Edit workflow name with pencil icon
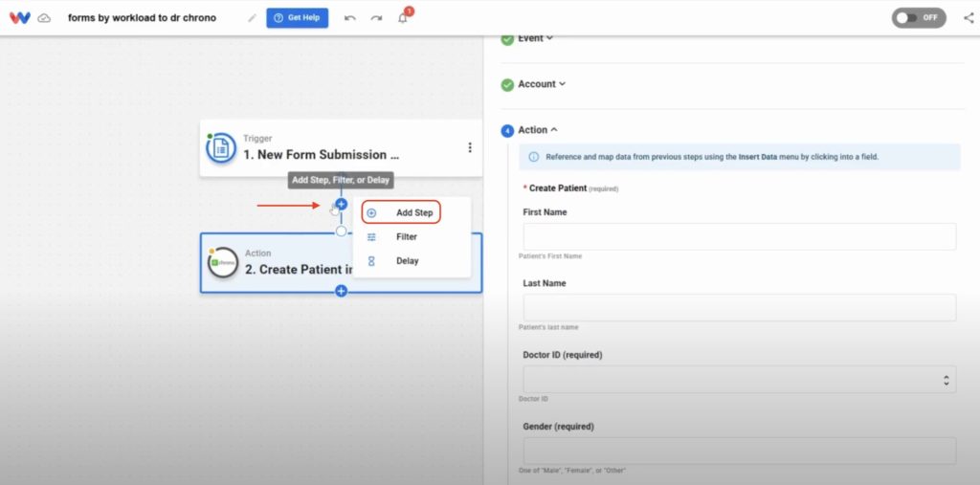Screen dimensions: 980x485 (252, 17)
